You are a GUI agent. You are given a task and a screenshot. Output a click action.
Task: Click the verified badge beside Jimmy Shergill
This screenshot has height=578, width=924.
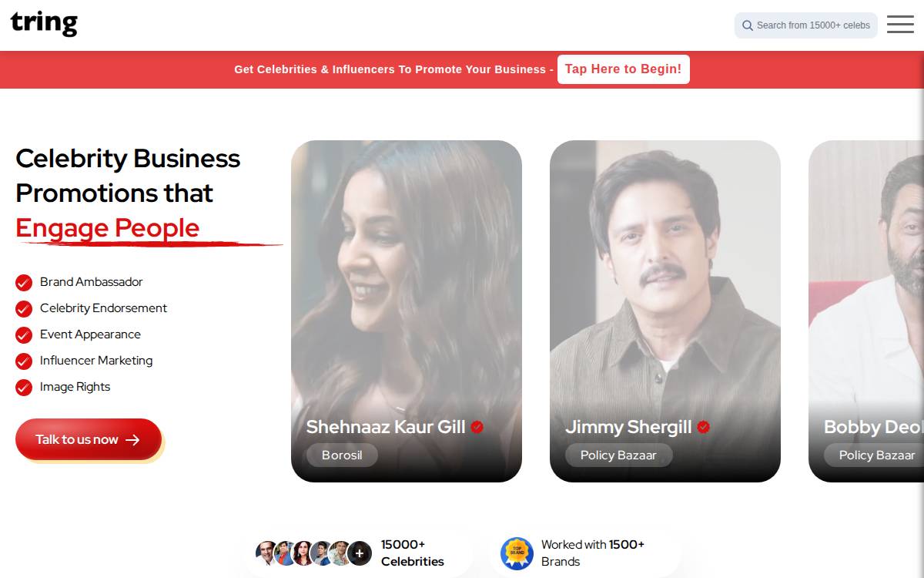click(703, 427)
